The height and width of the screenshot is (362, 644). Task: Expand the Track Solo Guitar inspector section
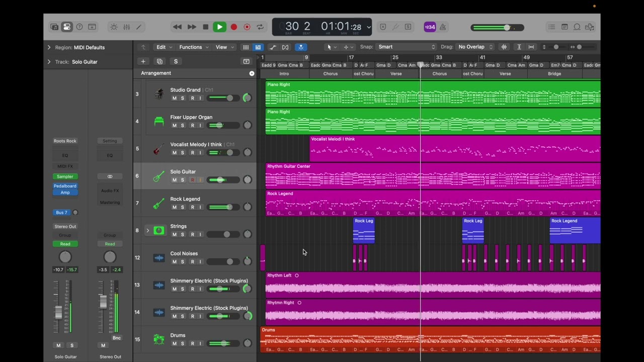point(49,62)
